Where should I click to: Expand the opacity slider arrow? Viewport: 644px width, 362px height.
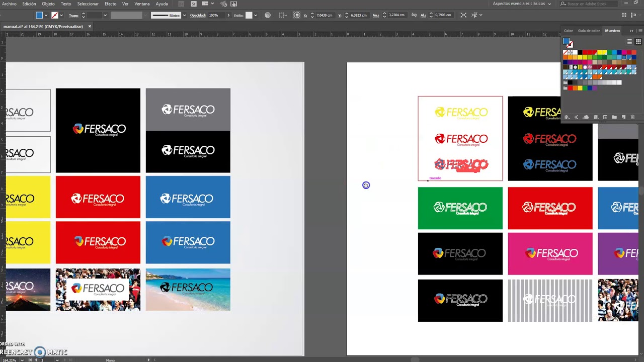[x=228, y=15]
